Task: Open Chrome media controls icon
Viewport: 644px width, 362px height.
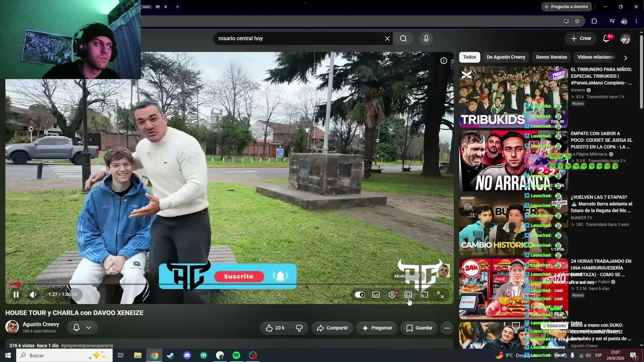Action: 612,21
